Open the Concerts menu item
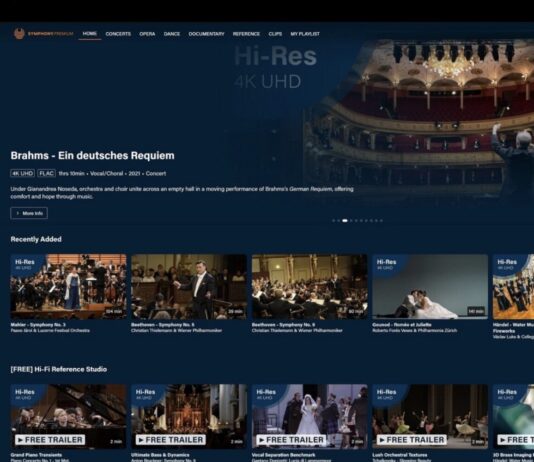 click(x=118, y=34)
